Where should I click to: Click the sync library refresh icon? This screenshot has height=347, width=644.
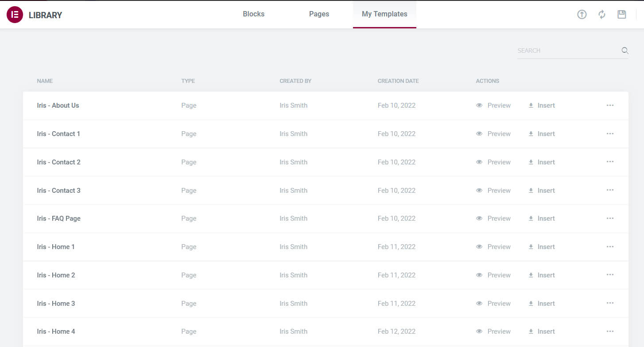click(x=601, y=15)
